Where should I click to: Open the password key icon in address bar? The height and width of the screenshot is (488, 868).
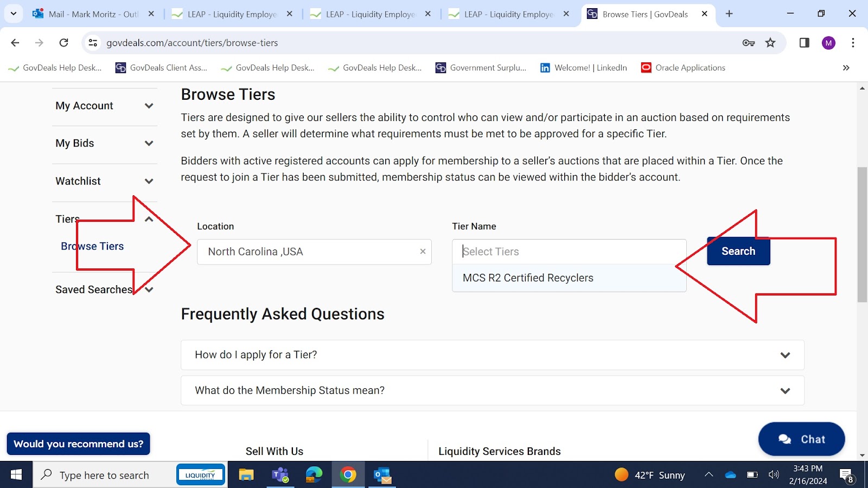tap(749, 43)
